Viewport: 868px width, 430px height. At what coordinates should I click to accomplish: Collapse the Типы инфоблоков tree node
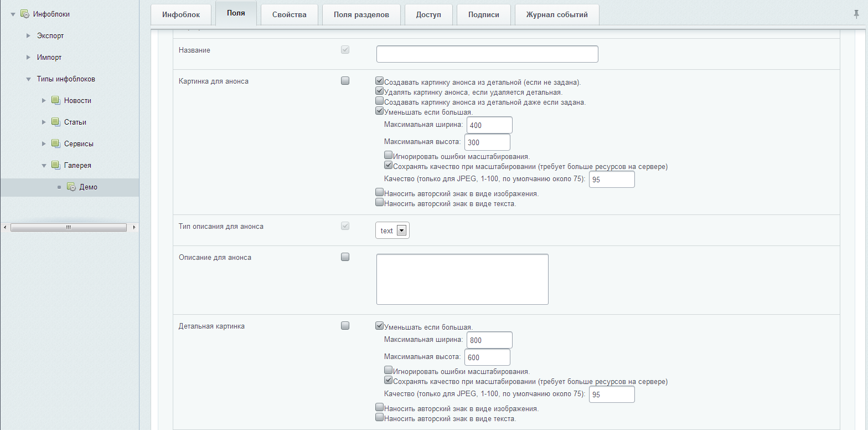pyautogui.click(x=29, y=79)
